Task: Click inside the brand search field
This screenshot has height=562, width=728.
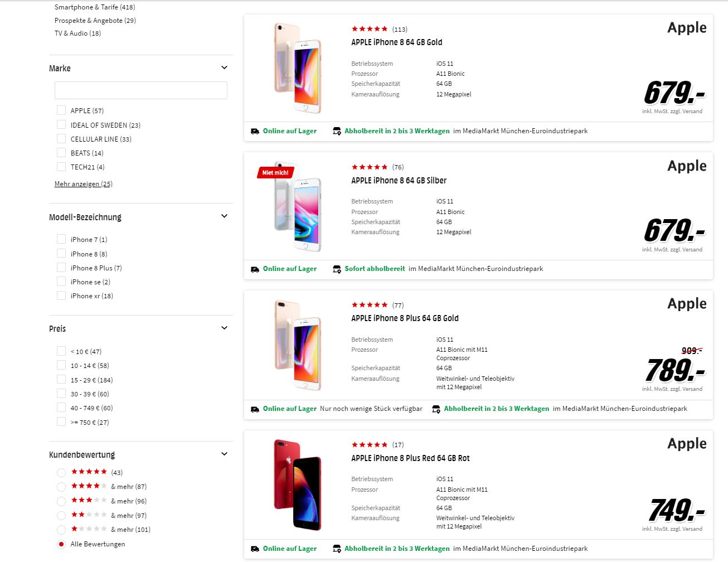Action: [140, 90]
